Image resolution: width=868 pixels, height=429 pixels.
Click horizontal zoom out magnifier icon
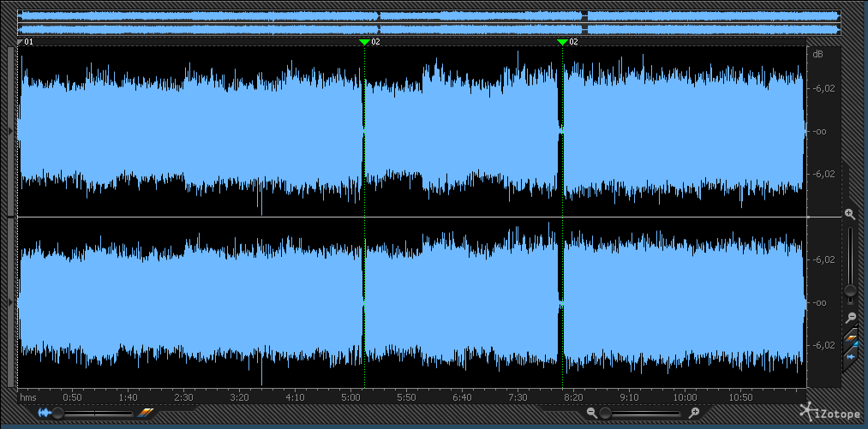[x=591, y=413]
